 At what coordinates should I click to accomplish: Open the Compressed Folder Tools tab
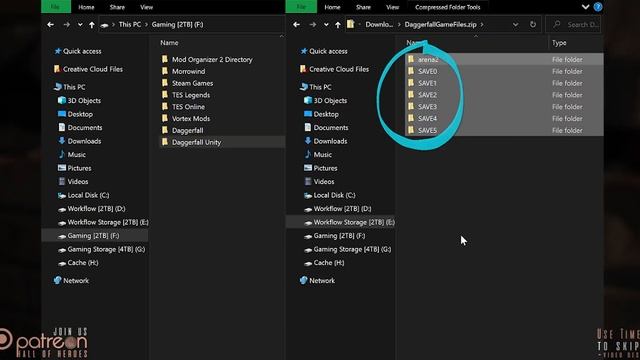447,7
